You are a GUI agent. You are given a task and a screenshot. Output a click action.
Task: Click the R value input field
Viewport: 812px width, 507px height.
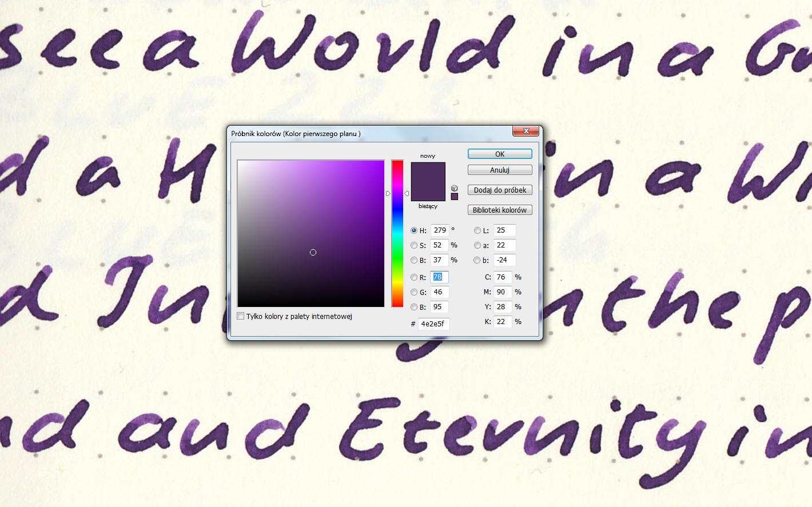point(439,277)
